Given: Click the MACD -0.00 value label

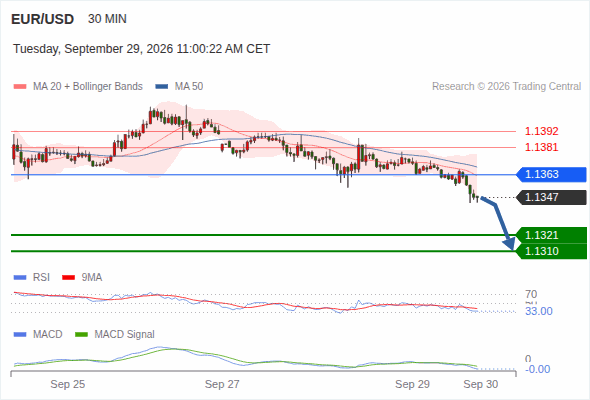Looking at the screenshot, I should pos(538,369).
